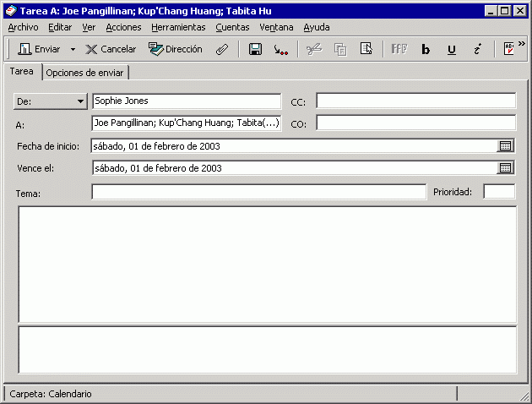Open the Ventana menu

[x=276, y=27]
